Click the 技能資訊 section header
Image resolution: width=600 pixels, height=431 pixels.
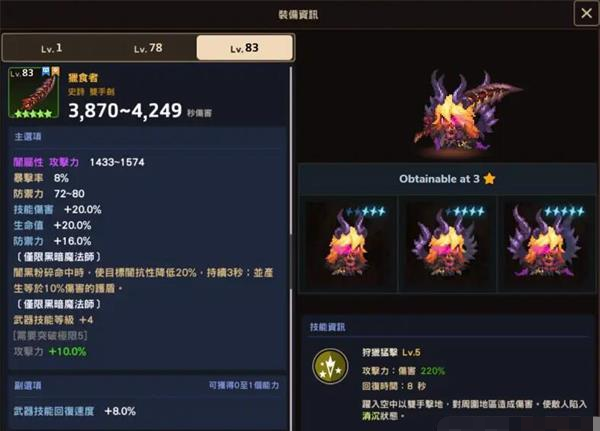(x=328, y=327)
